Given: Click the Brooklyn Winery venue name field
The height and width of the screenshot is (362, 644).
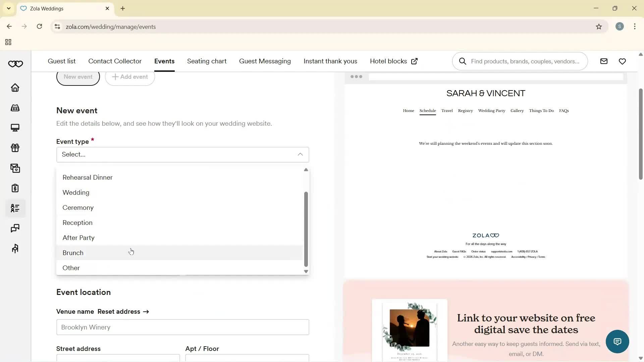Looking at the screenshot, I should (182, 327).
